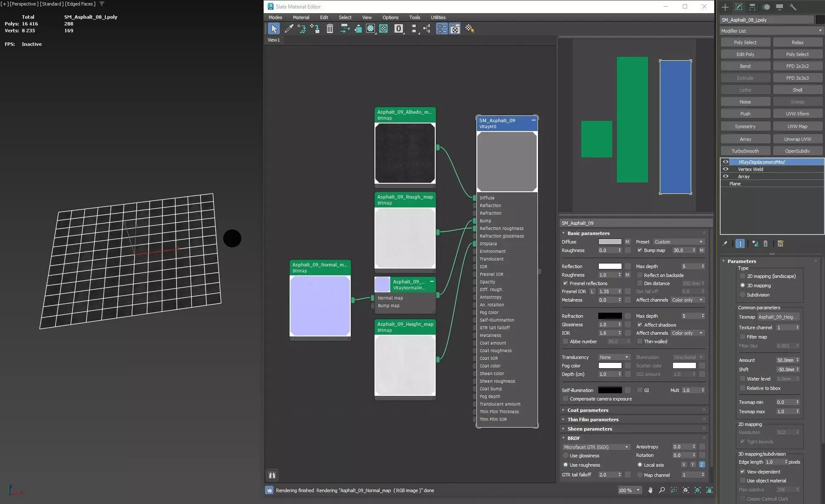Viewport: 825px width, 504px height.
Task: Hide Vertex Weld modifier with eye icon
Action: 726,169
